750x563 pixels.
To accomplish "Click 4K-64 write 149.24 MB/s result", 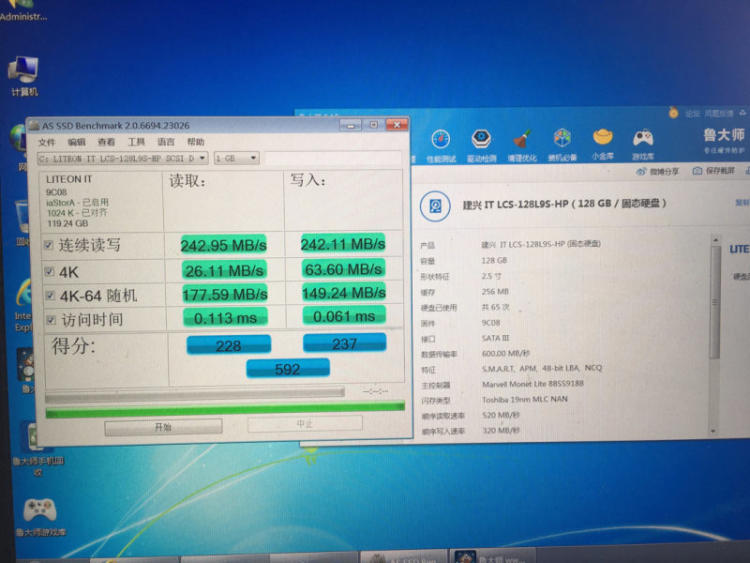I will (x=344, y=292).
